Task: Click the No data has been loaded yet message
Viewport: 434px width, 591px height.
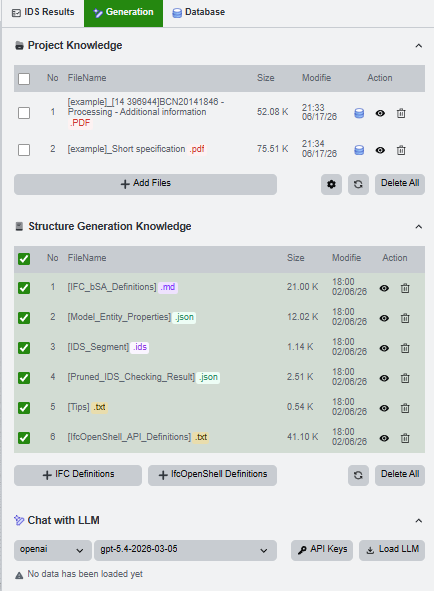Action: [85, 574]
